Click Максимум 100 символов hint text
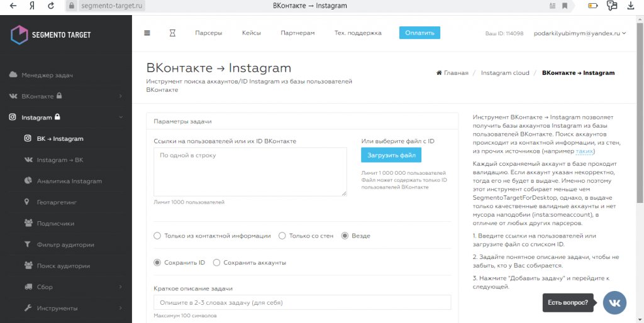Screen dimensions: 644x323 click(x=185, y=316)
